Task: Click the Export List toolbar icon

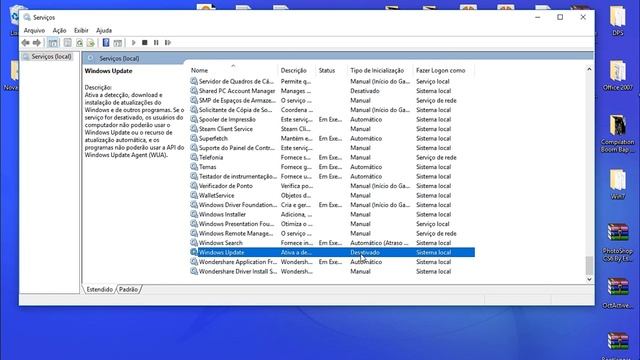Action: (91, 42)
